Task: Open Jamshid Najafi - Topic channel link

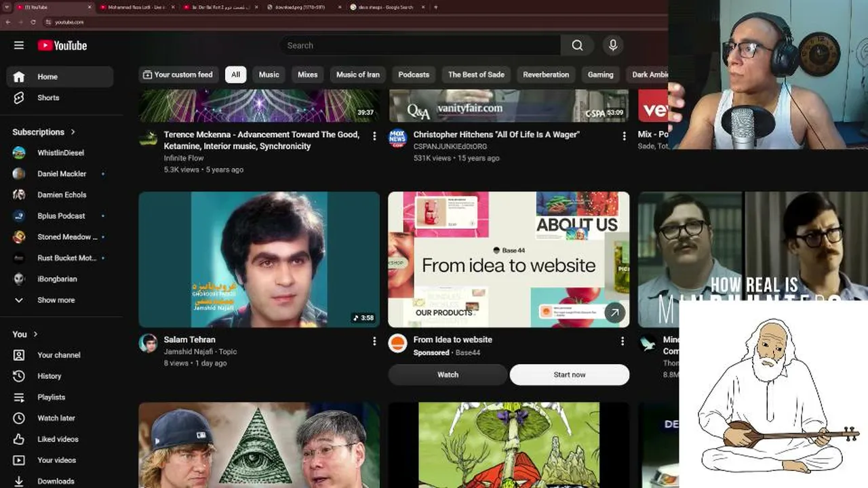Action: coord(200,352)
